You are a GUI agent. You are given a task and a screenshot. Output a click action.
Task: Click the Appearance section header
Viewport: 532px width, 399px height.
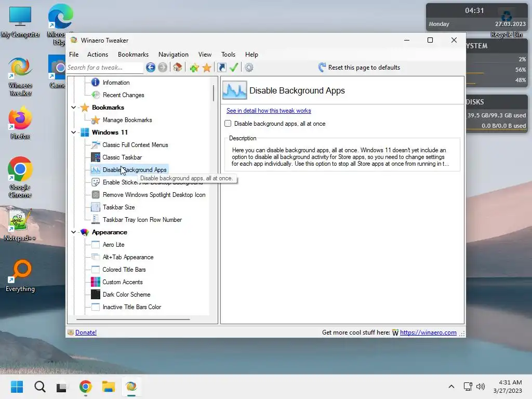tap(109, 232)
